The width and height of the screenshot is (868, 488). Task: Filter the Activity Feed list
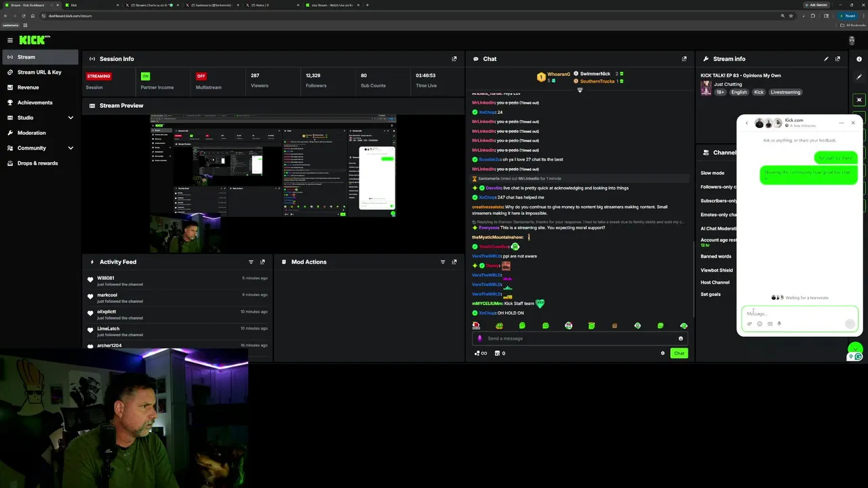(x=251, y=262)
